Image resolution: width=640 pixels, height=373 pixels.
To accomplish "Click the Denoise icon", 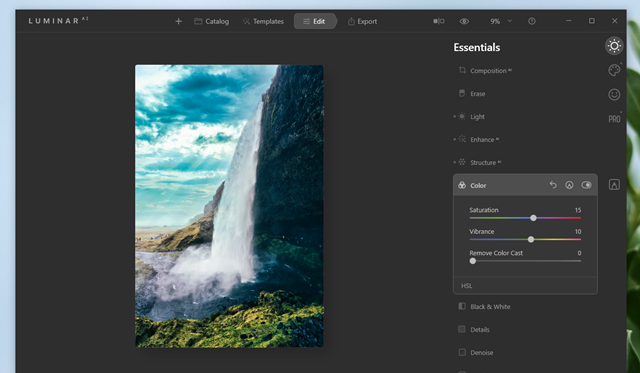I will click(x=462, y=352).
